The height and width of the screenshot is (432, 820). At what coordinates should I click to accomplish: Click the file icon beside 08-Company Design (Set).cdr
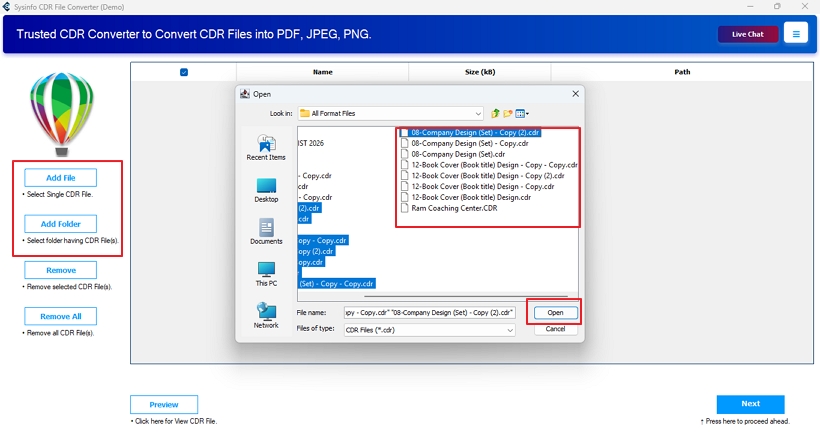pyautogui.click(x=404, y=154)
